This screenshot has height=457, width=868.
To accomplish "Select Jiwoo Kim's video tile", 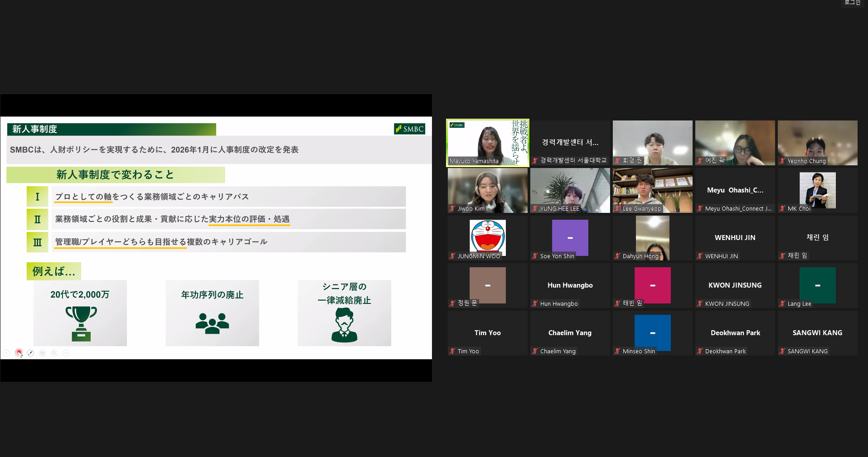I will [x=488, y=190].
